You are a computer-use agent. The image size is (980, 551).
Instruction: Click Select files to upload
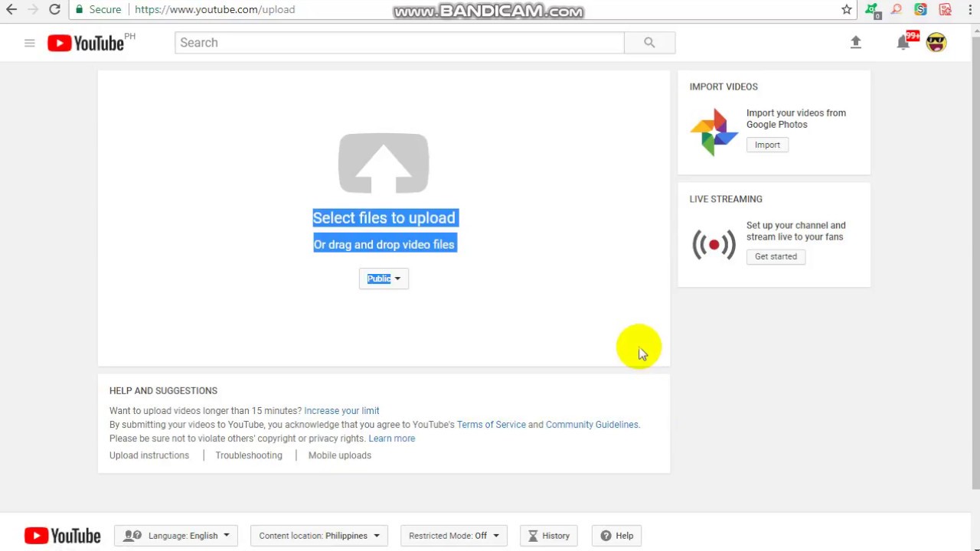384,218
